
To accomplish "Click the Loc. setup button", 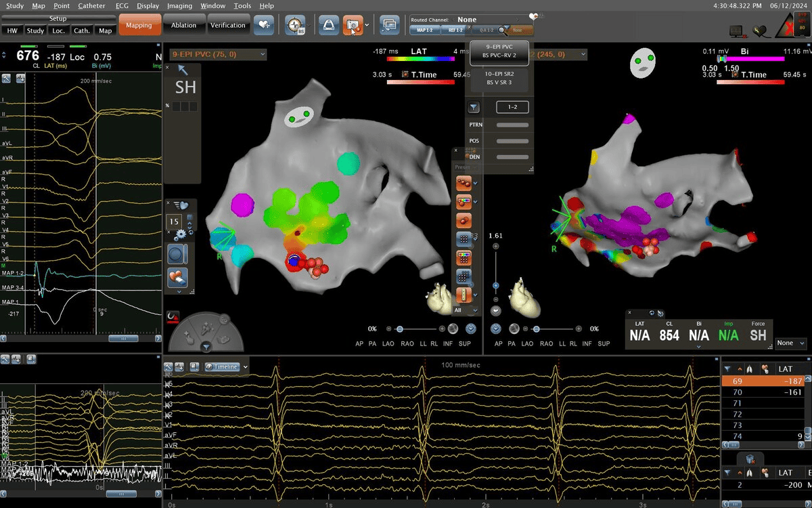I will point(58,30).
